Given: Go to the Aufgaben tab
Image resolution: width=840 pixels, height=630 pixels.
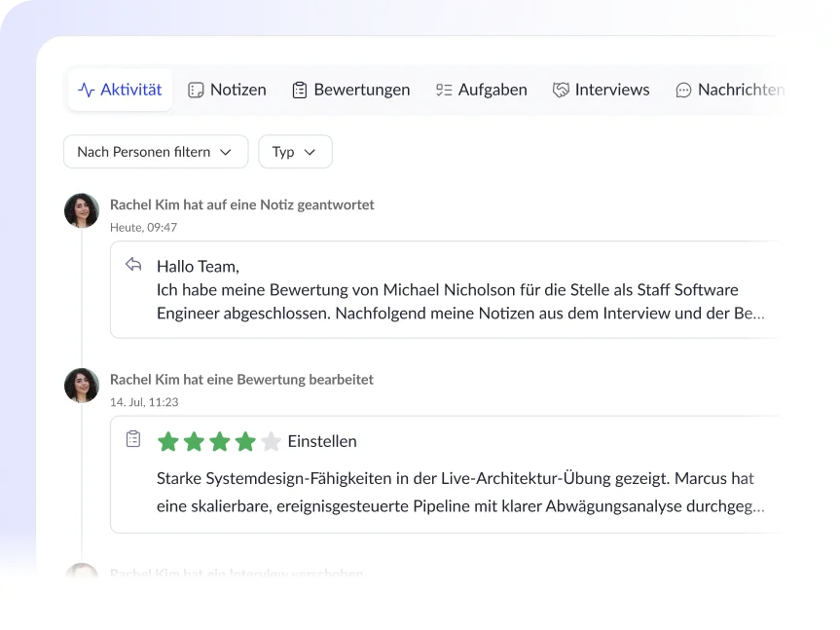Looking at the screenshot, I should point(482,90).
